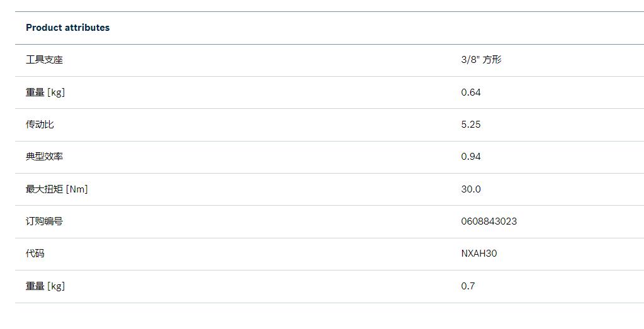Click the 3/8" 方形 value
This screenshot has height=329, width=644.
482,60
